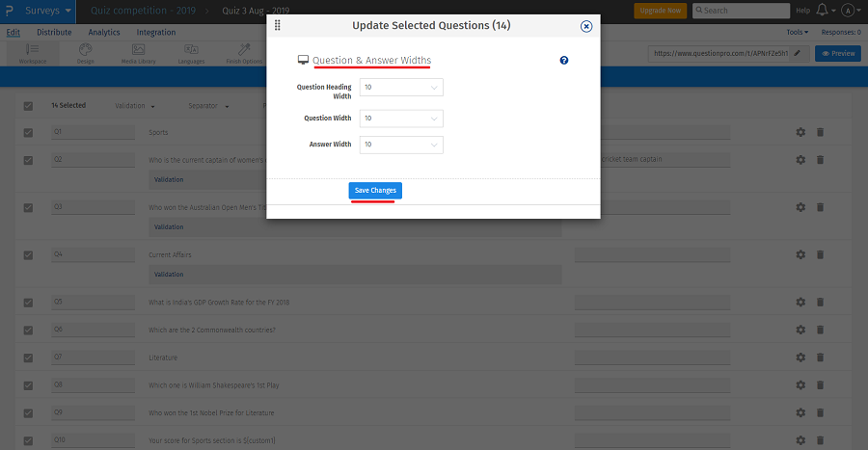The image size is (868, 450).
Task: Click the pencil icon beside survey URL
Action: point(797,53)
